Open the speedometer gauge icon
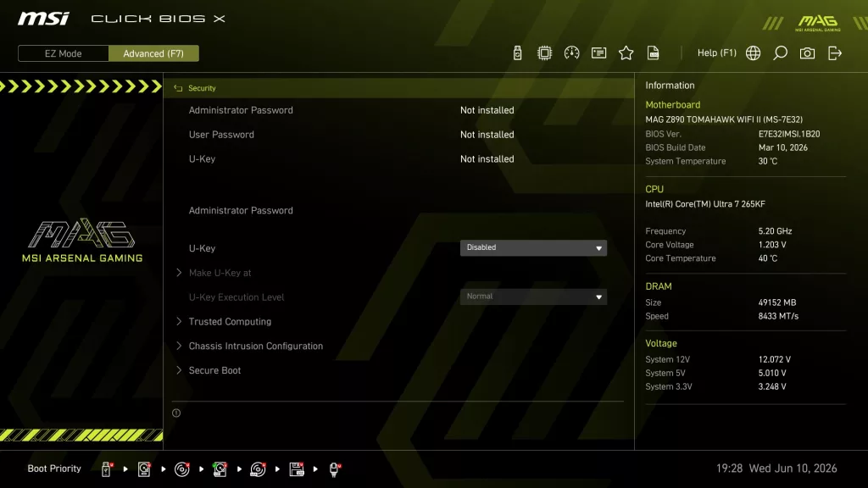This screenshot has width=868, height=488. coord(572,53)
